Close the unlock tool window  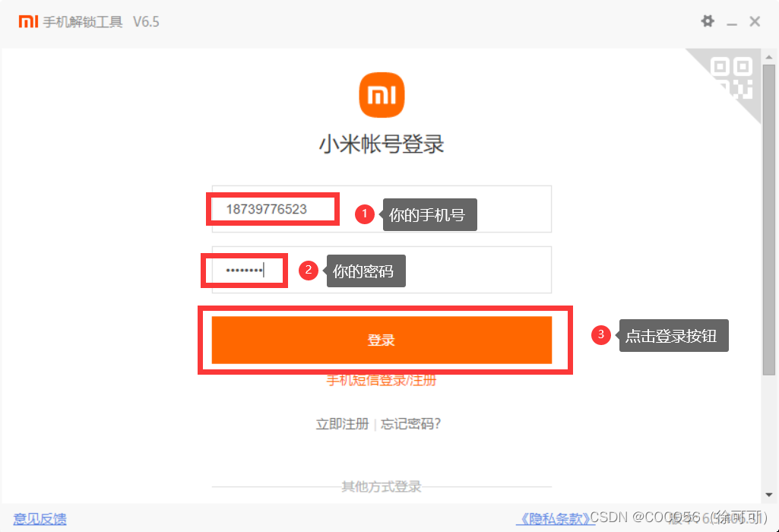tap(755, 21)
